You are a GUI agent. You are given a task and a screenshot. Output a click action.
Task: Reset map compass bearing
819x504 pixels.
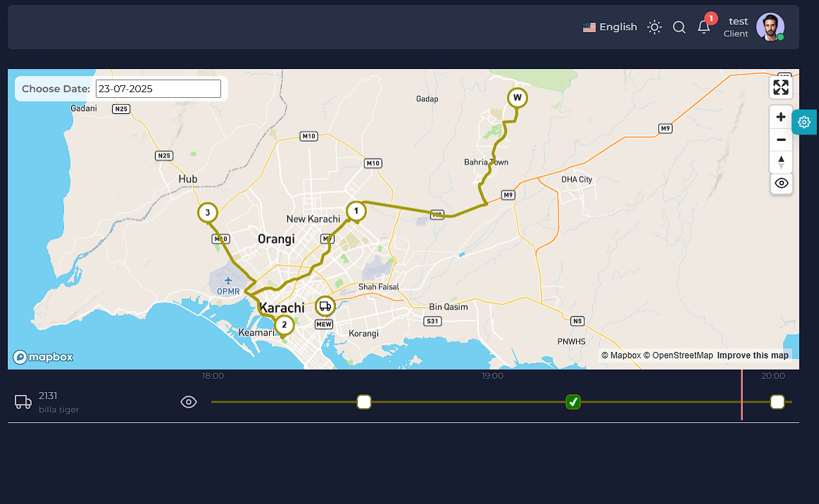coord(781,162)
